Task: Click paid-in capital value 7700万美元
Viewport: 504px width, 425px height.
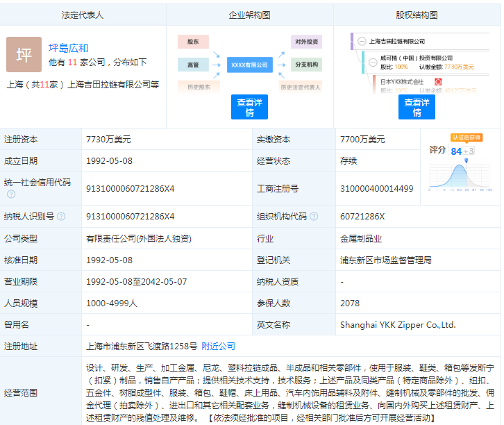Action: (362, 140)
